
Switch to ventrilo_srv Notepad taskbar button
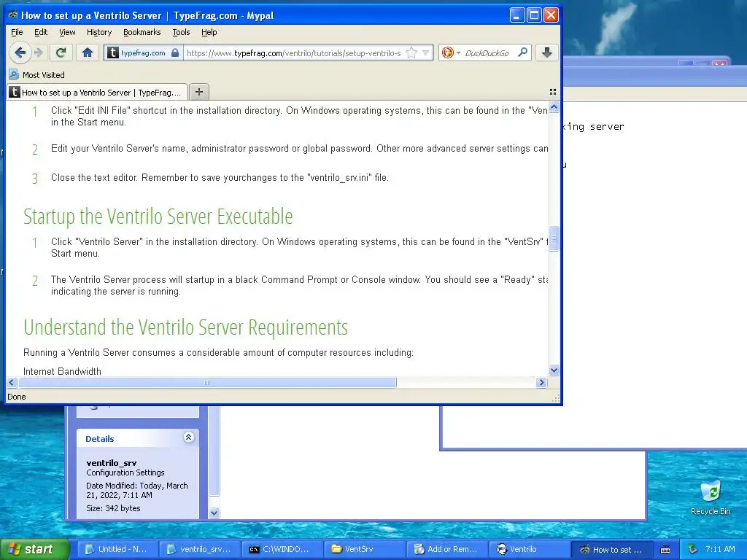coord(198,549)
